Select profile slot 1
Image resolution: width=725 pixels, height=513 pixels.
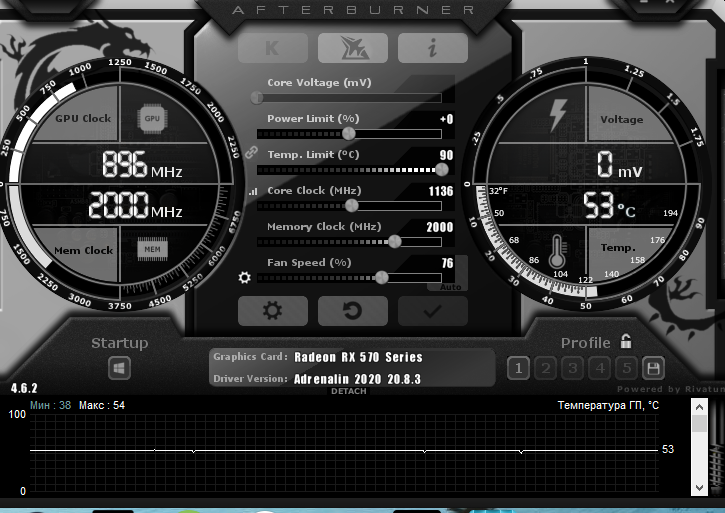[518, 368]
